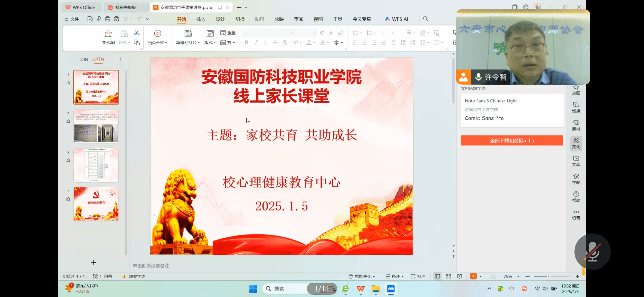644x297 pixels.
Task: Open the Insert (插入) ribbon tab
Action: [201, 19]
